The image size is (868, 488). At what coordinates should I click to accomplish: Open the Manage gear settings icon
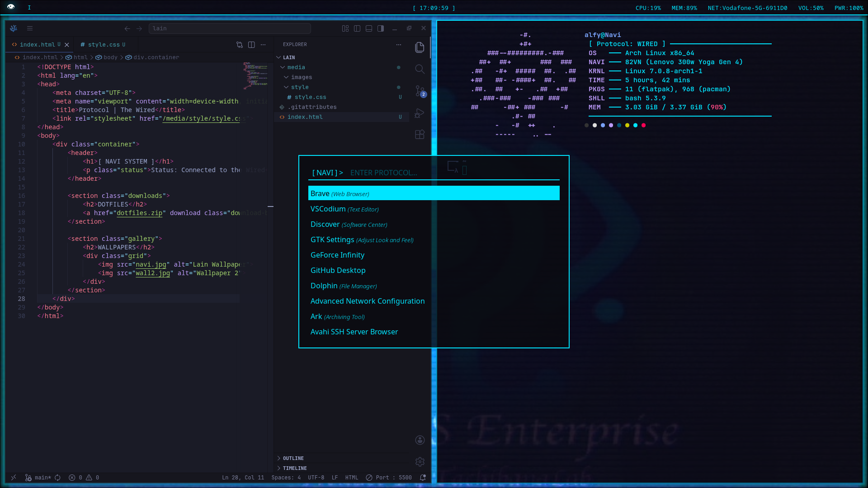[420, 462]
